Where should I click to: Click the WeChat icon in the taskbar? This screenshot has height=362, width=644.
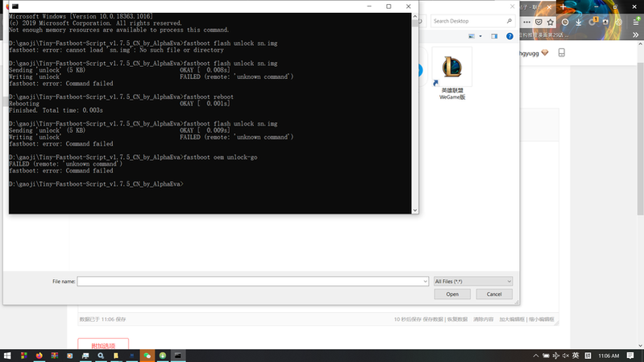[x=147, y=356]
